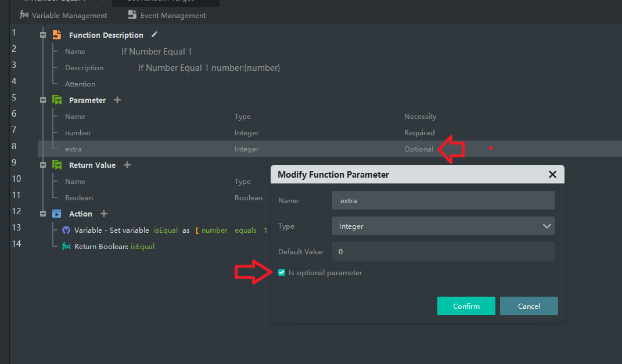622x364 pixels.
Task: Click the Function Description section icon
Action: pos(57,35)
